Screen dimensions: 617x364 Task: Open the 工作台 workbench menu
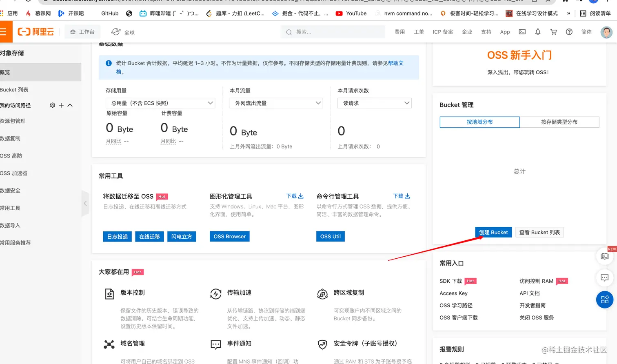pyautogui.click(x=82, y=32)
